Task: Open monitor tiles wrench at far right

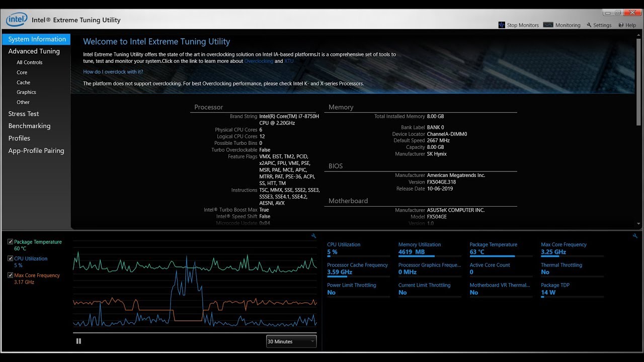Action: click(x=635, y=236)
